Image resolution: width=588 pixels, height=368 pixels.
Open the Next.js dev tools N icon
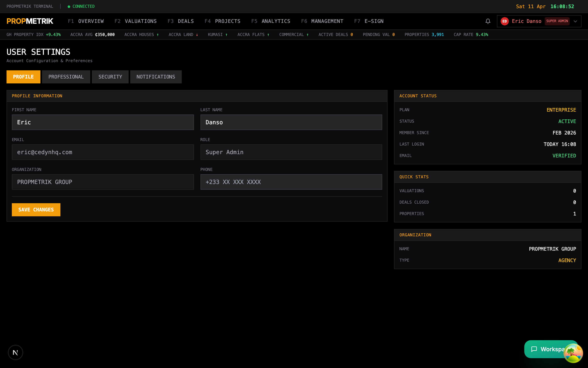[15, 352]
